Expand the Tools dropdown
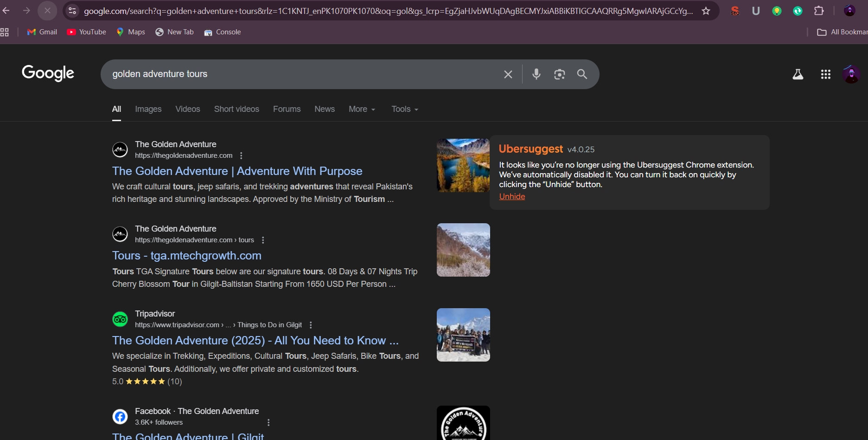868x440 pixels. pyautogui.click(x=405, y=109)
